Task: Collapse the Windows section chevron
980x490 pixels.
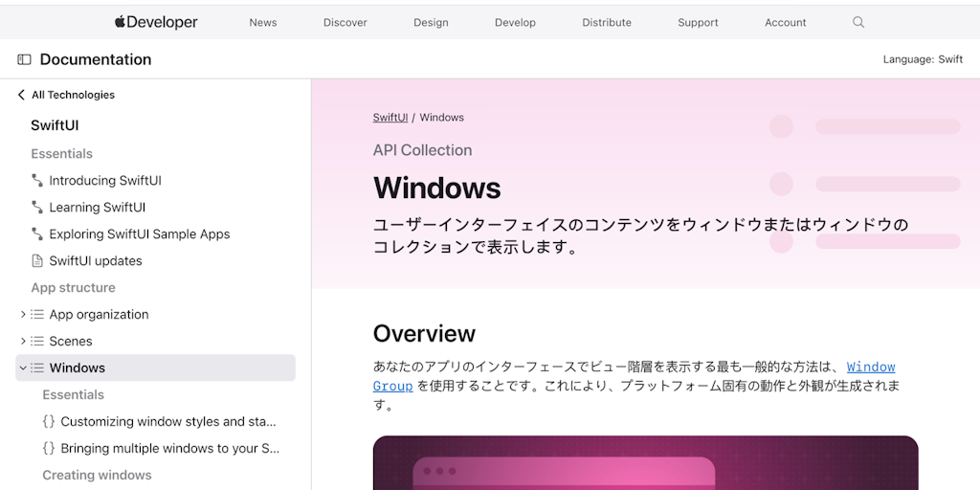Action: (x=23, y=367)
